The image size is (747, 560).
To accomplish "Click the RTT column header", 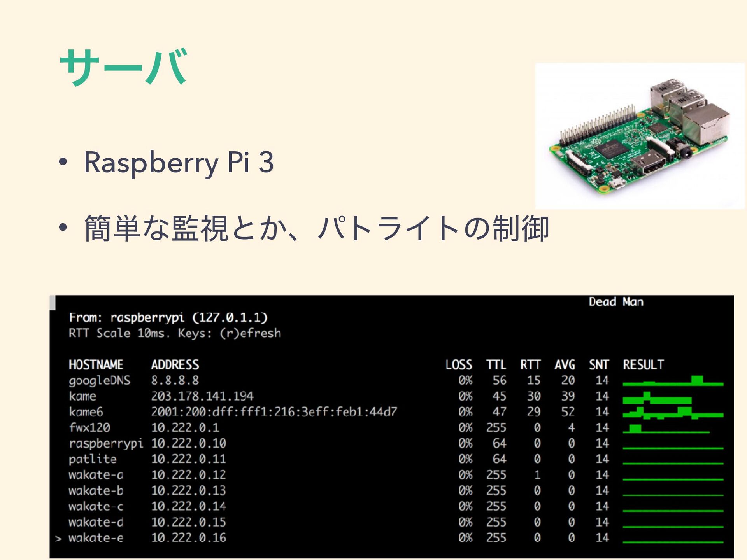I will (530, 364).
